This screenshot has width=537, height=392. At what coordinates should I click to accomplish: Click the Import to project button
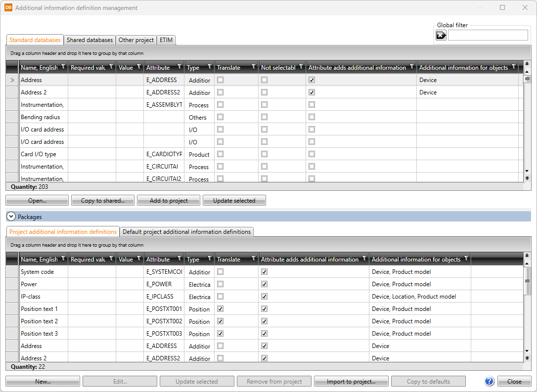pyautogui.click(x=351, y=382)
